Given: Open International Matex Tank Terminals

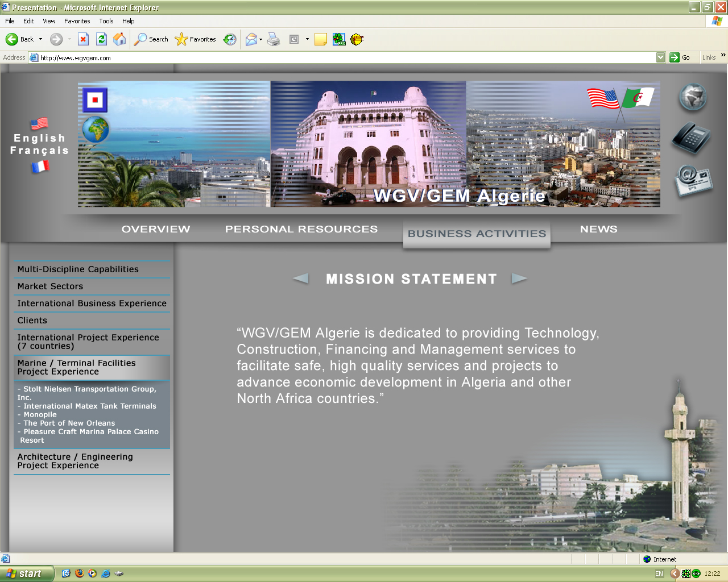Looking at the screenshot, I should 87,406.
